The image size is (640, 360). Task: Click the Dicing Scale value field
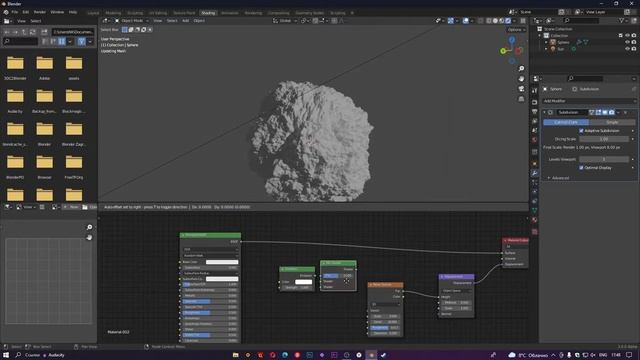(604, 139)
